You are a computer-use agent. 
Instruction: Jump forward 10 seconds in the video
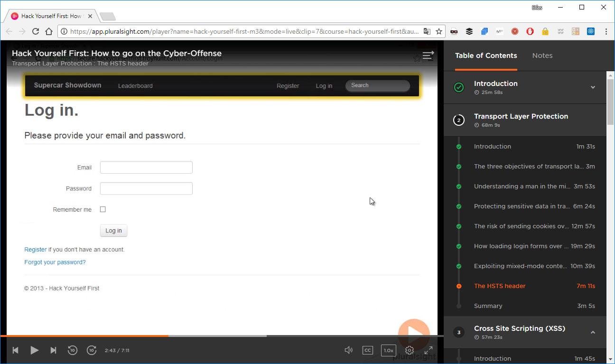[92, 350]
